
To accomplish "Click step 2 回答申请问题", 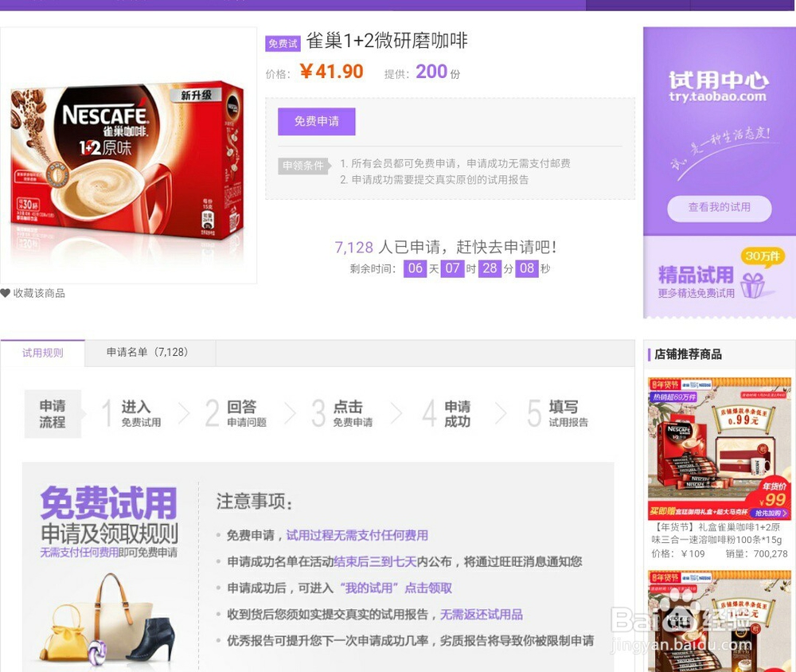I will coord(236,413).
